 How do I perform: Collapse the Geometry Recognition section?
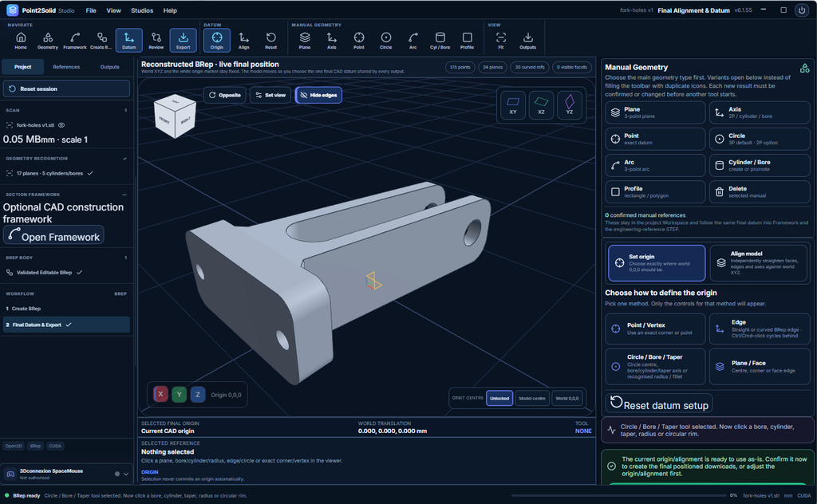pos(124,158)
